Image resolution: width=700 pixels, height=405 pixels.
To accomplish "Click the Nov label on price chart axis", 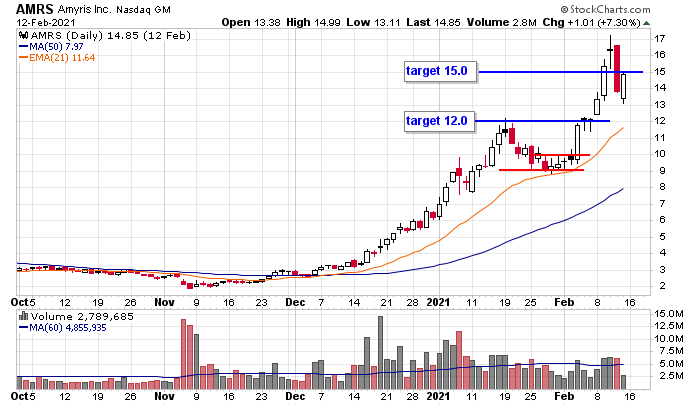I will click(x=164, y=302).
